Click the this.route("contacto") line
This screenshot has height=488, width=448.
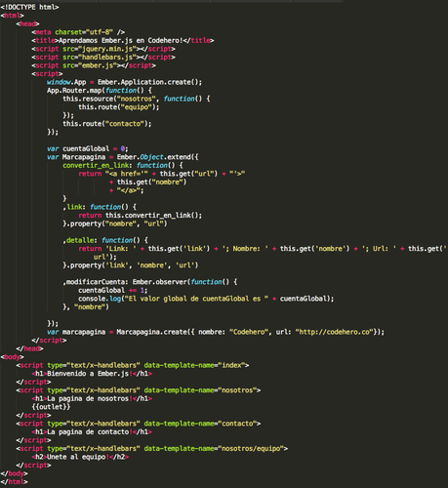[x=107, y=124]
